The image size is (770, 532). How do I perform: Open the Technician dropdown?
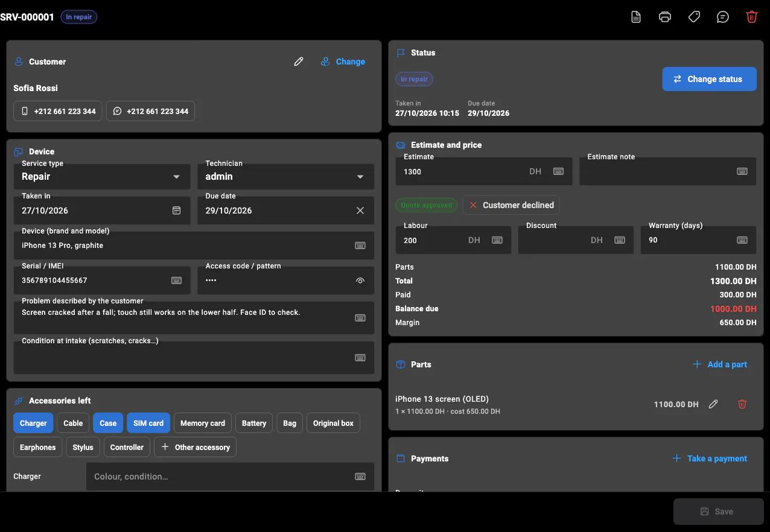(x=285, y=176)
